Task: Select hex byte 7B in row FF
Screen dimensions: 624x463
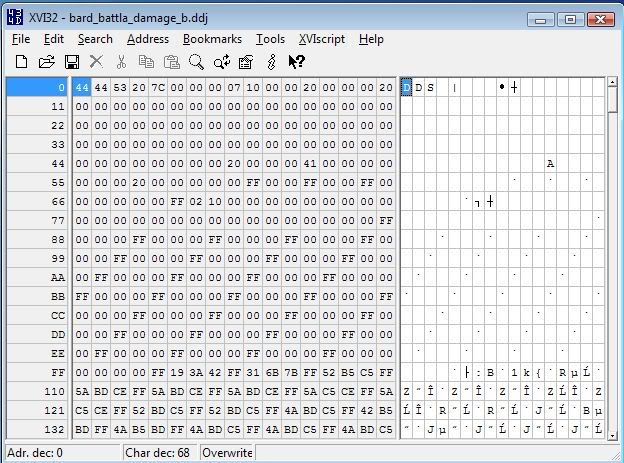Action: 291,372
